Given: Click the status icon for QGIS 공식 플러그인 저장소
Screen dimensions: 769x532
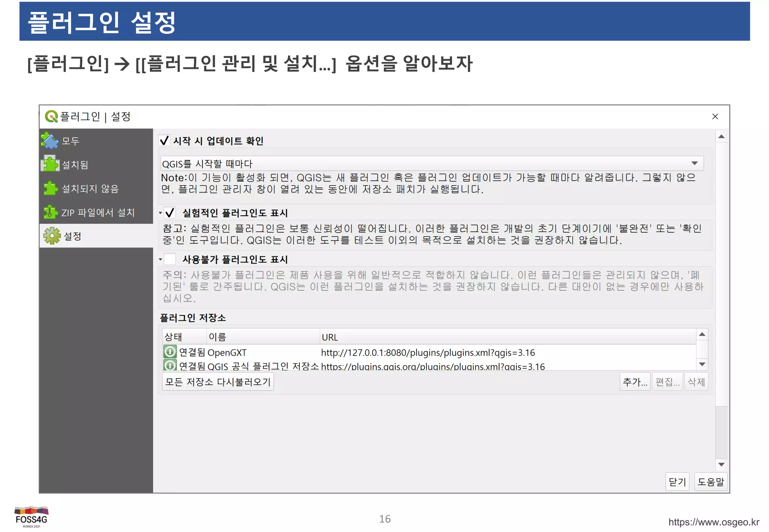Looking at the screenshot, I should pyautogui.click(x=170, y=365).
